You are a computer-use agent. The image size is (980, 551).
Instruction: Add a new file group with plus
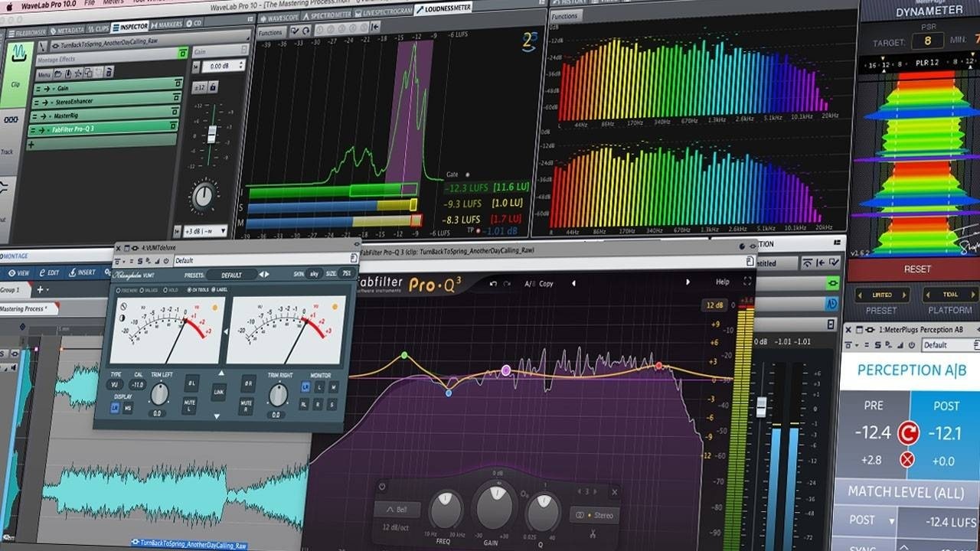click(x=41, y=290)
